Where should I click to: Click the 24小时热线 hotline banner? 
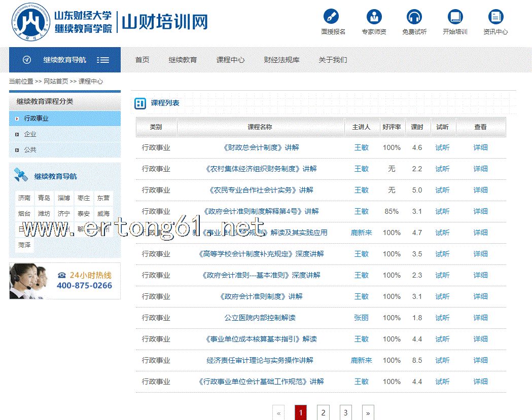tap(65, 281)
